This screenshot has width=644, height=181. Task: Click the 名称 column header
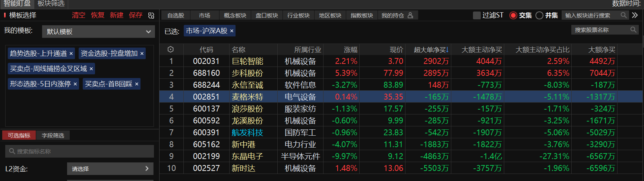coord(239,49)
